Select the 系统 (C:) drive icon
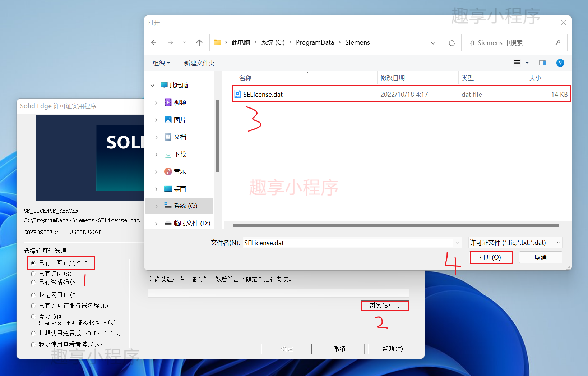588x376 pixels. 168,205
